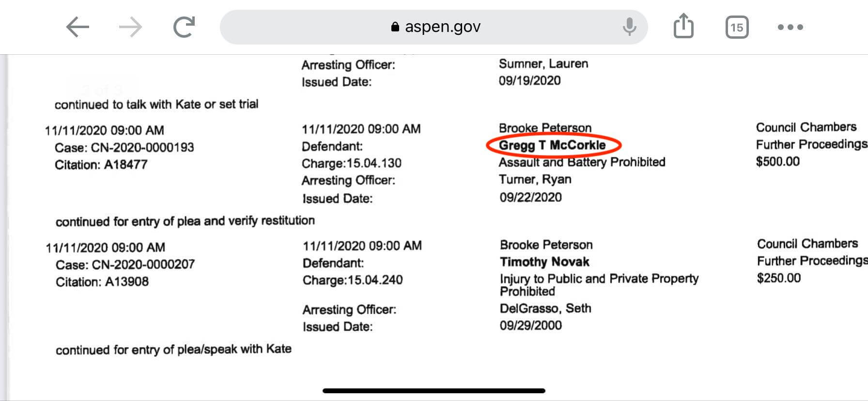The height and width of the screenshot is (401, 868).
Task: Select the $500.00 bond amount
Action: (777, 161)
